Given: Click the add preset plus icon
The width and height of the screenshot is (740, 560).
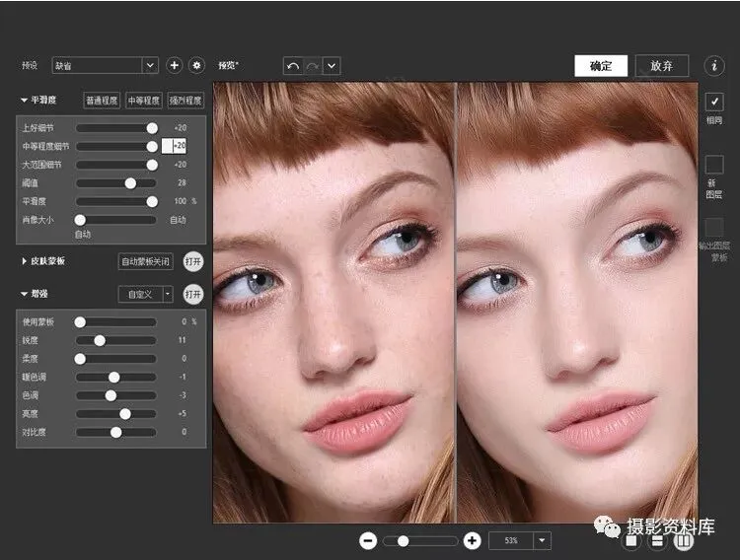Looking at the screenshot, I should 175,65.
